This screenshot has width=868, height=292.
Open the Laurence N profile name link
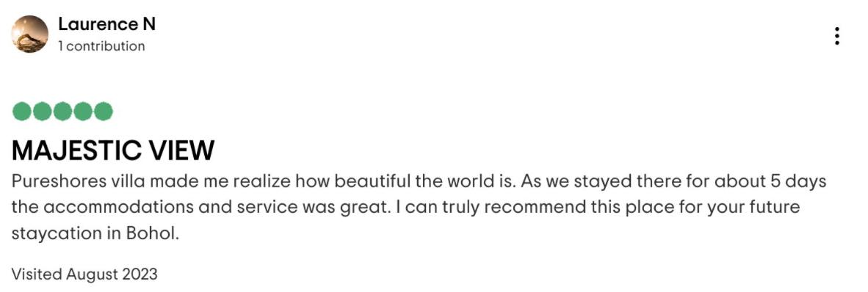click(106, 24)
